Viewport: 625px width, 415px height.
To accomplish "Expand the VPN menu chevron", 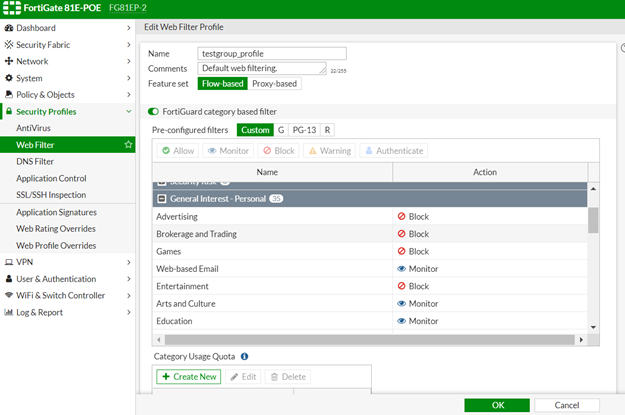I will tap(128, 262).
